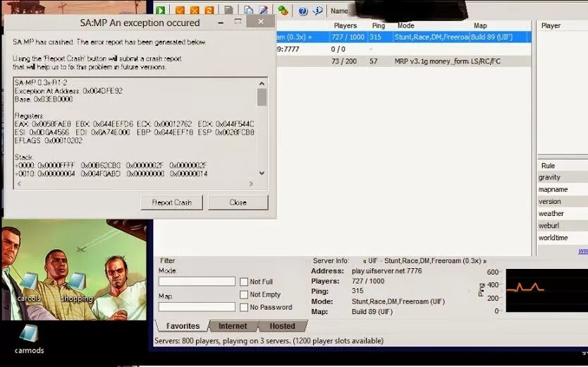Click the 'Exception At Address' line in report
This screenshot has height=367, width=588.
68,91
